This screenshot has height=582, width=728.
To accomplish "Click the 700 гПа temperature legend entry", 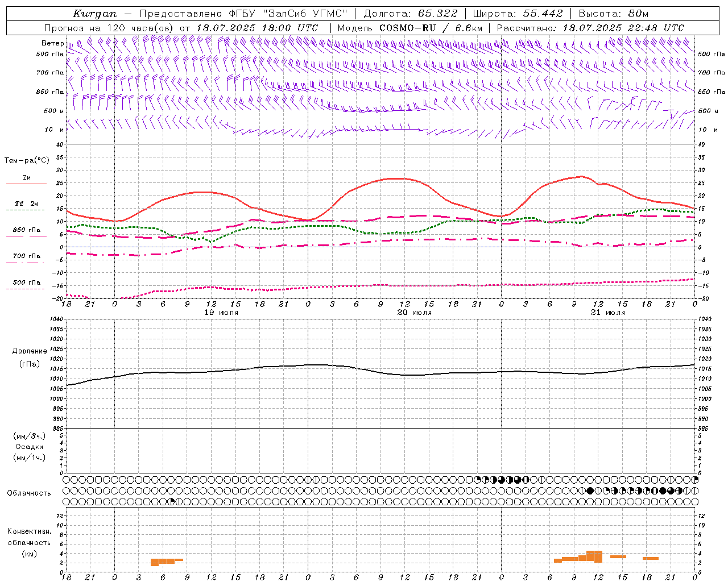I will tap(27, 256).
